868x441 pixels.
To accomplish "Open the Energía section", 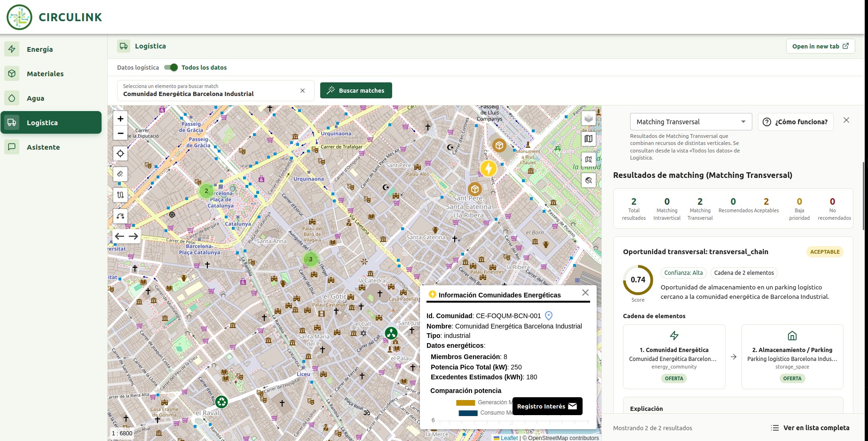I will click(x=51, y=49).
